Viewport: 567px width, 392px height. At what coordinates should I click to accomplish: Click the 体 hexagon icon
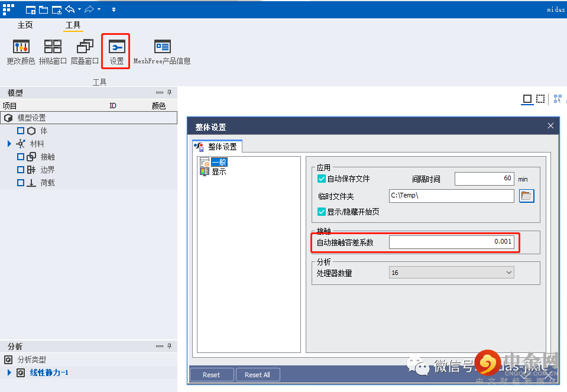coord(31,131)
